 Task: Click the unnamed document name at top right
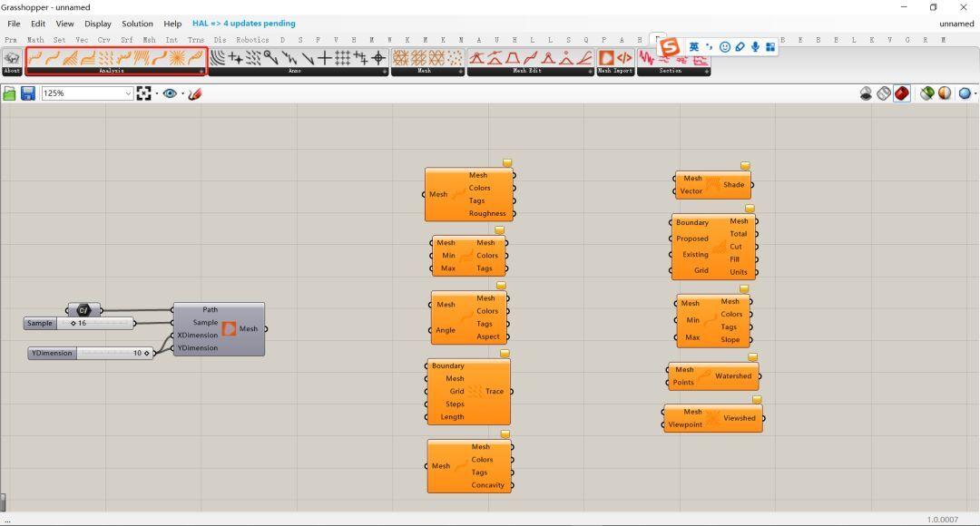(x=956, y=24)
